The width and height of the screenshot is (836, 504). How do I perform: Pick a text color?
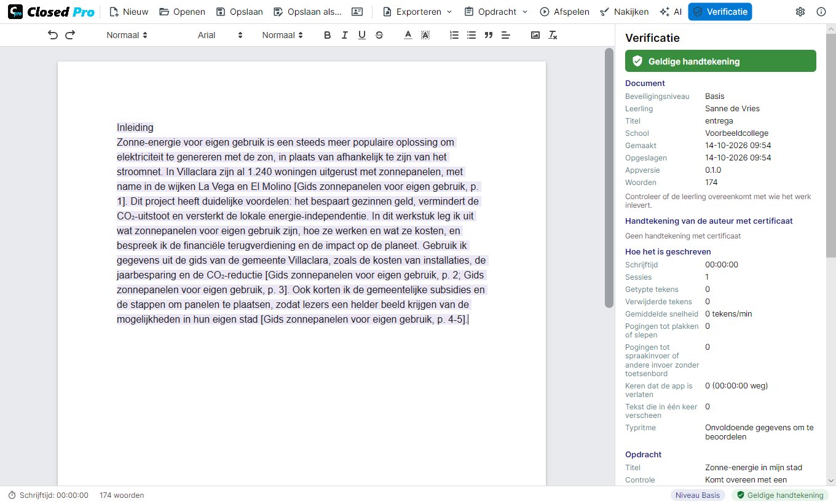(408, 35)
